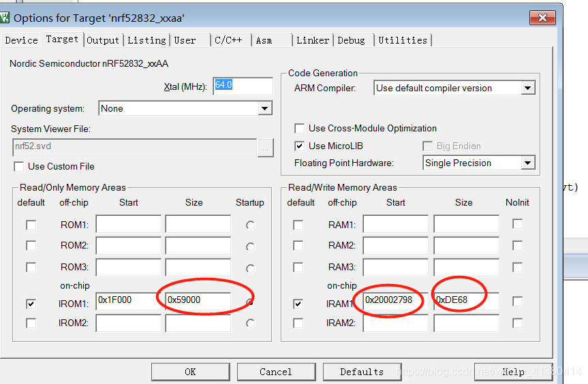The width and height of the screenshot is (588, 384).
Task: Close the Options for Target dialog
Action: pos(542,18)
